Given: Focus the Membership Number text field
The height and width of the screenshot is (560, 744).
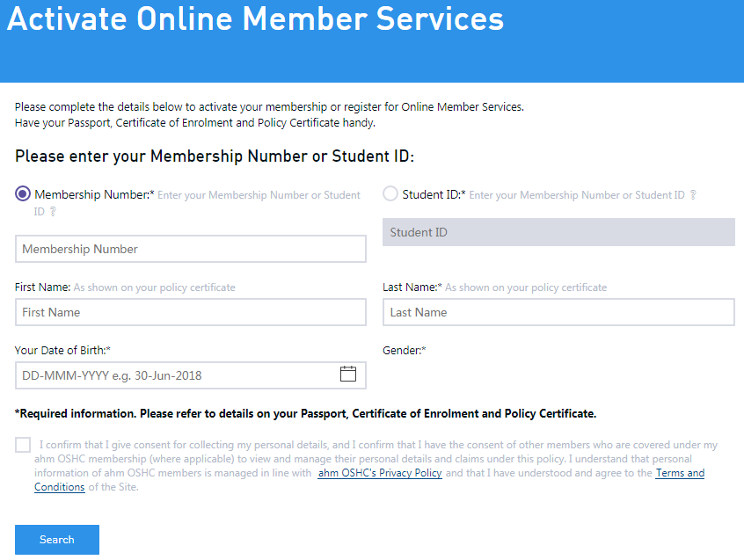Looking at the screenshot, I should tap(190, 249).
